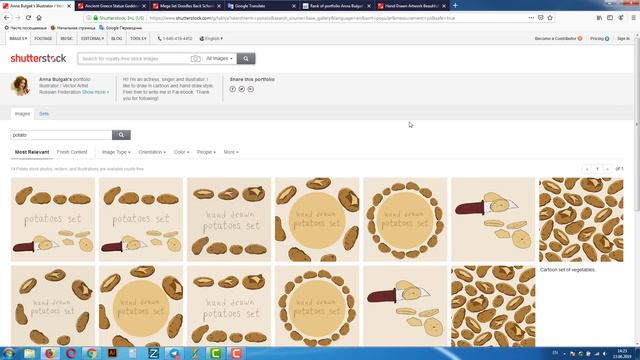Expand the More filters dropdown
This screenshot has height=360, width=640.
click(x=231, y=152)
